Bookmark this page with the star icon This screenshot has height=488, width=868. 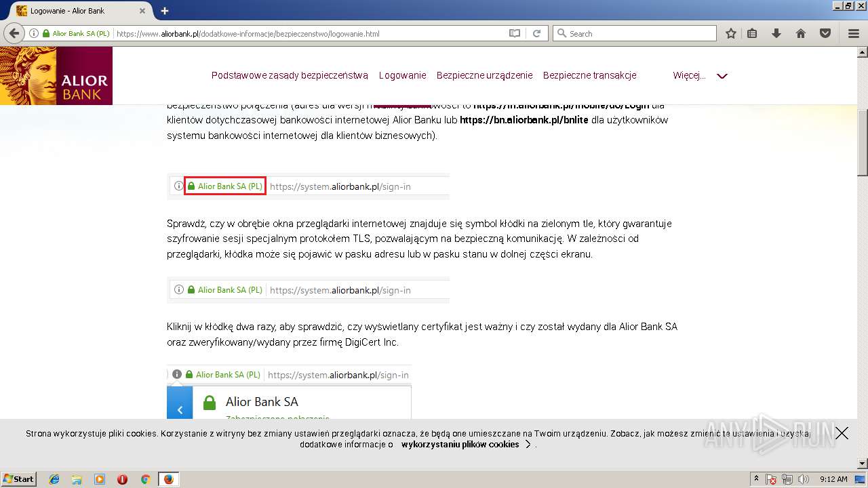click(x=731, y=33)
